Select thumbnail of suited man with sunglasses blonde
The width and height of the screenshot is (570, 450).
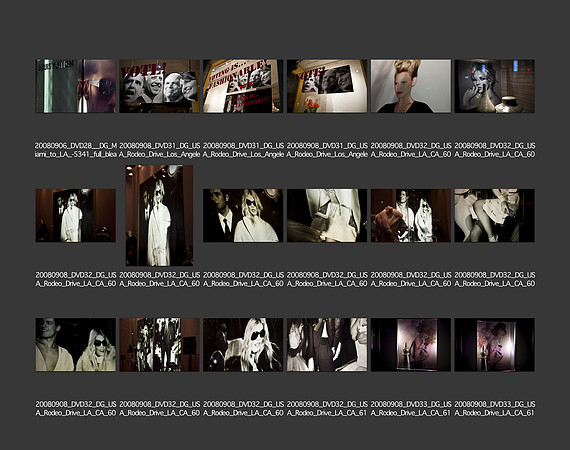[243, 216]
